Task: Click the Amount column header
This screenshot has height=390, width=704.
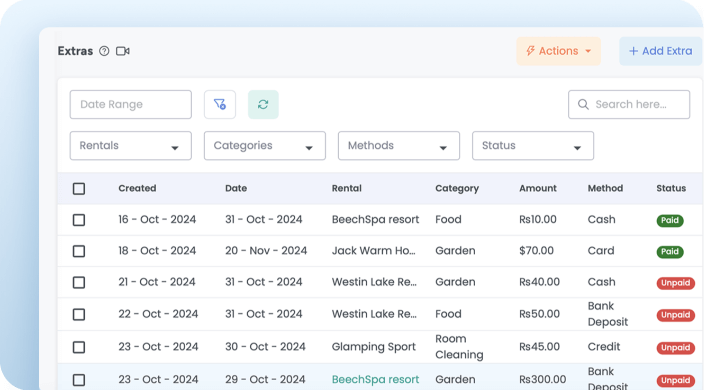Action: [x=538, y=188]
